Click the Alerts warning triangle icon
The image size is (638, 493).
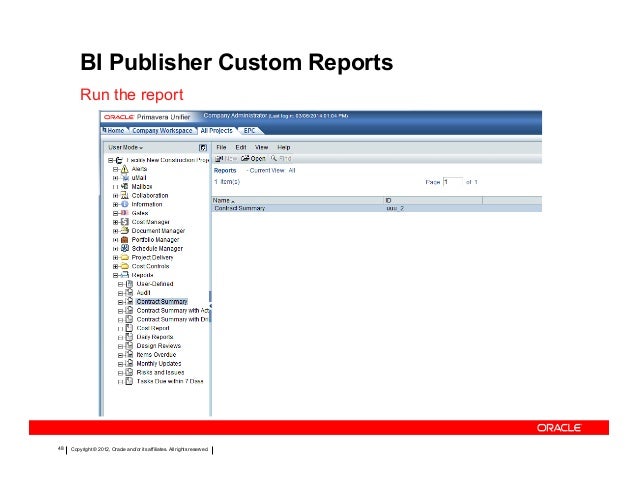[125, 169]
